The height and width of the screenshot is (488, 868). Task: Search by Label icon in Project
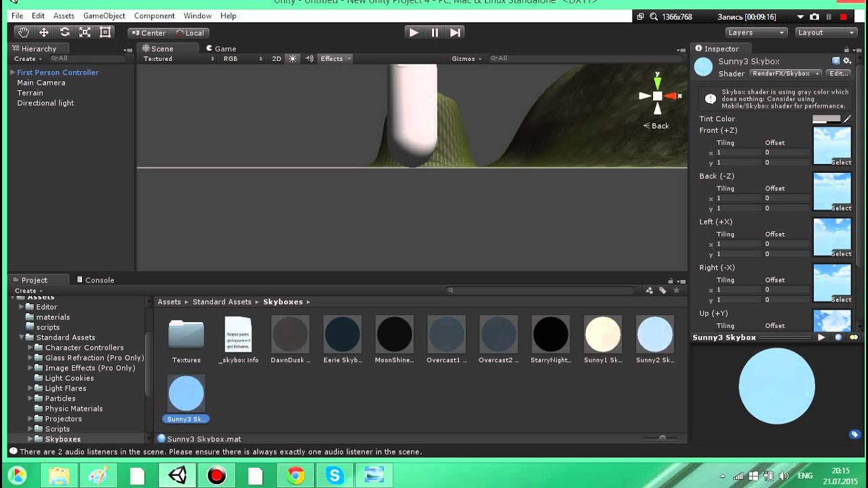pyautogui.click(x=663, y=290)
